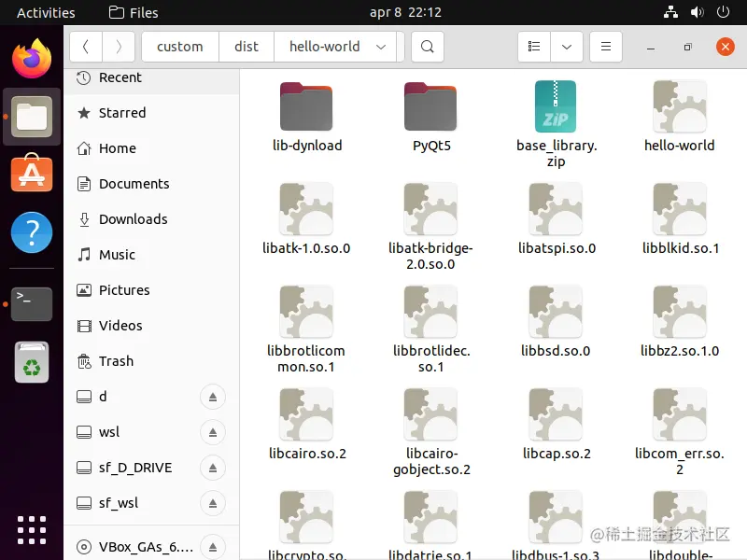
Task: Adjust volume via the speaker indicator
Action: click(698, 12)
